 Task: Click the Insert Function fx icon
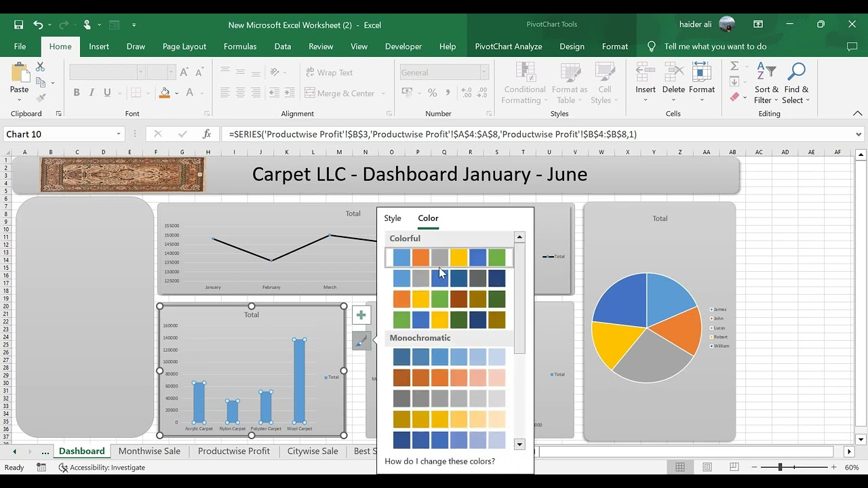click(x=207, y=134)
